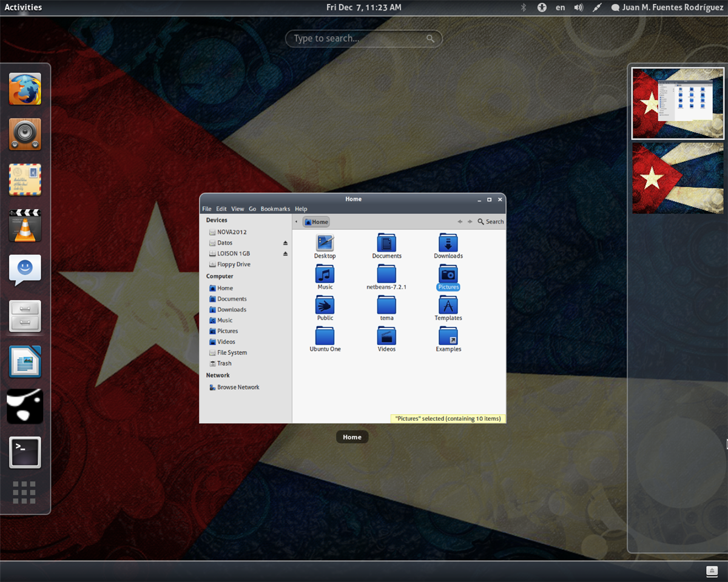Eject the LOISON 1GB drive
The width and height of the screenshot is (728, 582).
[285, 254]
